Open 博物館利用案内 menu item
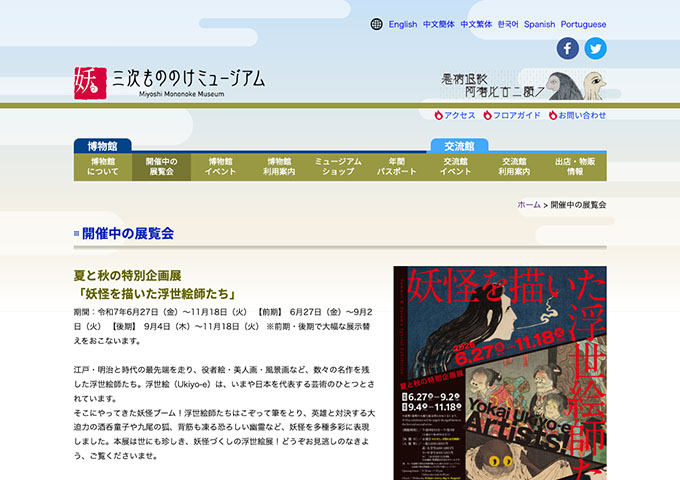This screenshot has width=680, height=480. (x=279, y=167)
